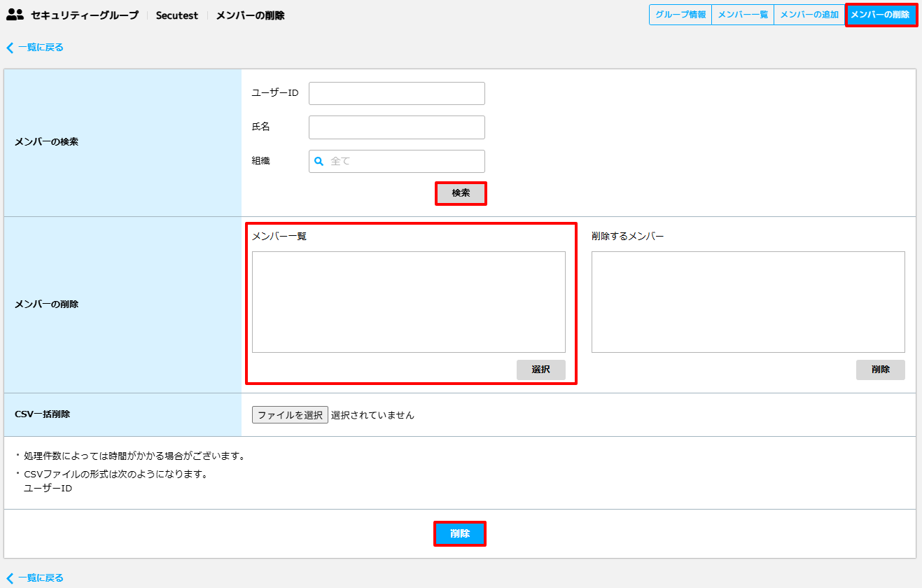Click the 選択 button under member list
The image size is (922, 588).
coord(541,370)
